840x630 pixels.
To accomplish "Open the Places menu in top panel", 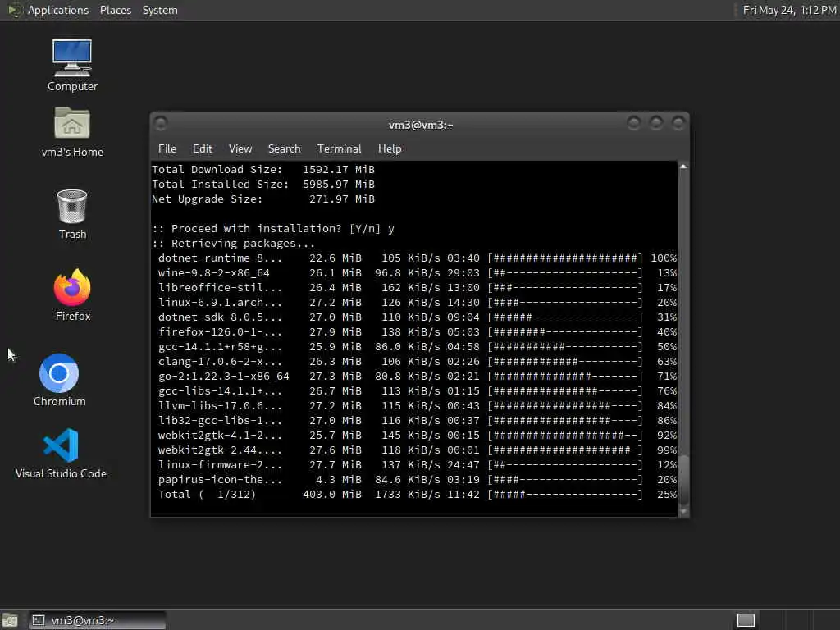I will (x=115, y=10).
